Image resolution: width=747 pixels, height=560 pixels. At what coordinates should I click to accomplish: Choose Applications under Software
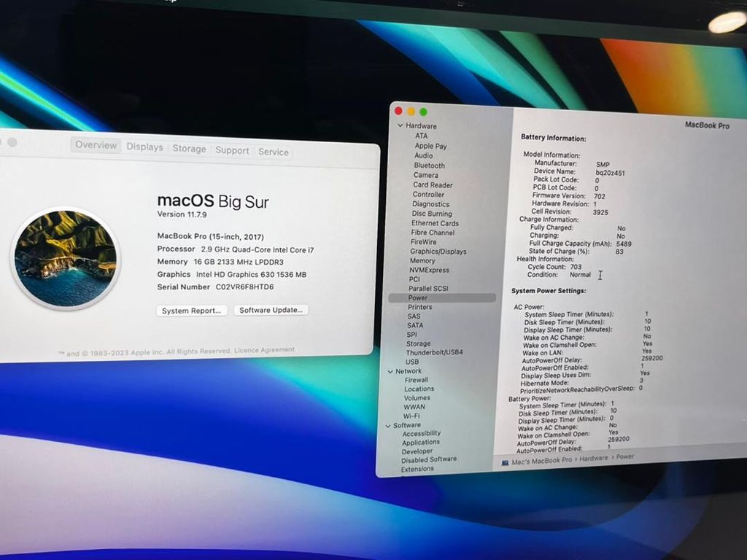click(x=420, y=442)
